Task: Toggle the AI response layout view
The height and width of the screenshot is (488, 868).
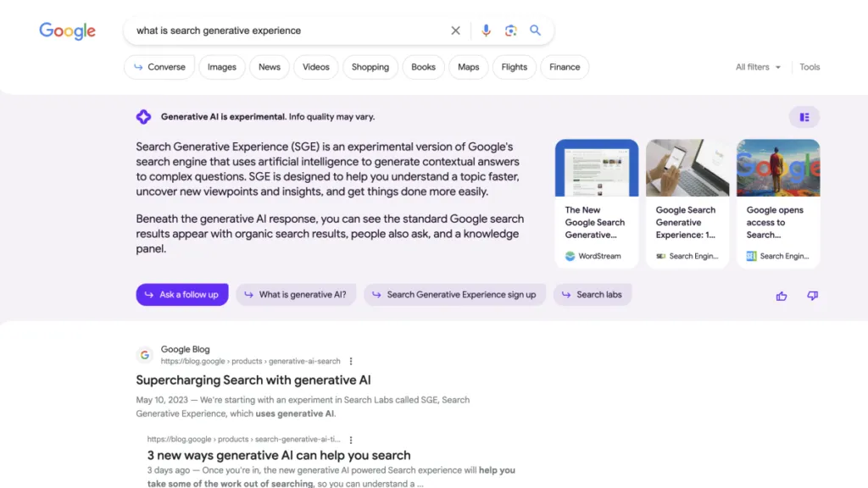Action: [x=804, y=117]
